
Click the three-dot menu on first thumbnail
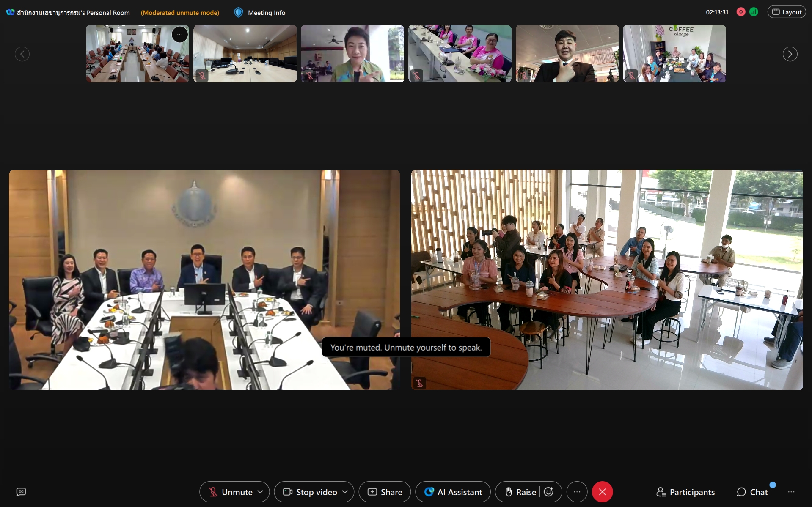(180, 35)
